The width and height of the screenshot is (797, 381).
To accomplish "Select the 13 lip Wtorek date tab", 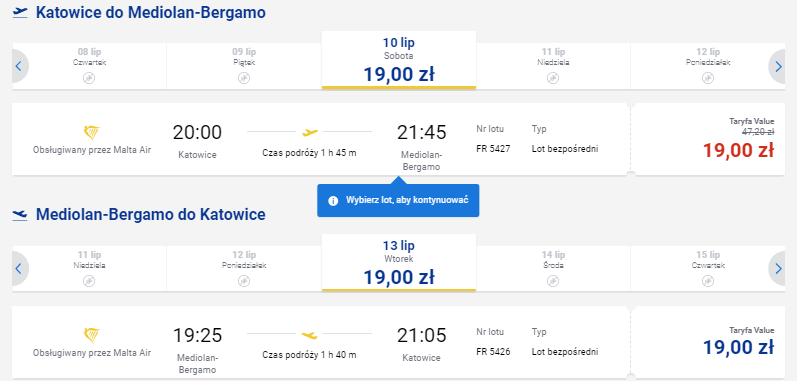I will coord(398,263).
